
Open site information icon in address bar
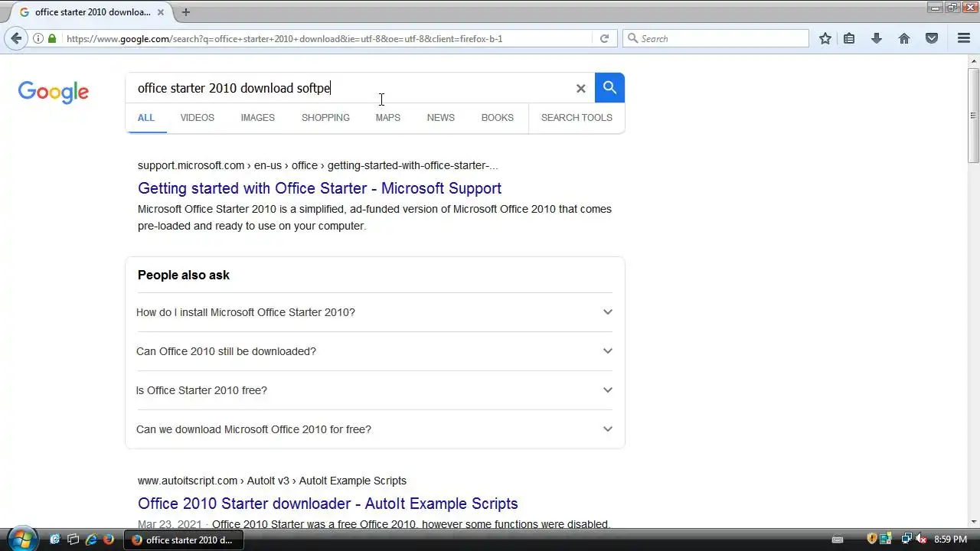pyautogui.click(x=38, y=38)
